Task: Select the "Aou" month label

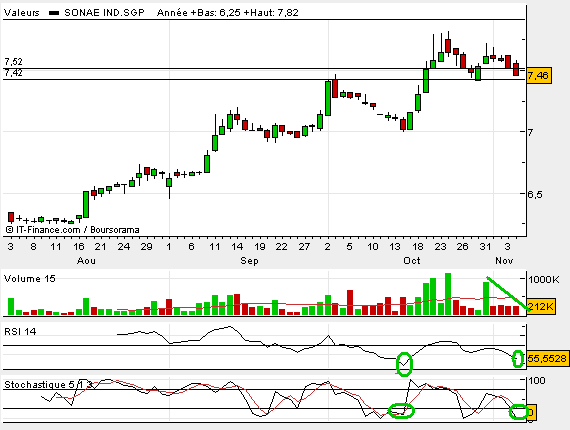Action: 87,261
